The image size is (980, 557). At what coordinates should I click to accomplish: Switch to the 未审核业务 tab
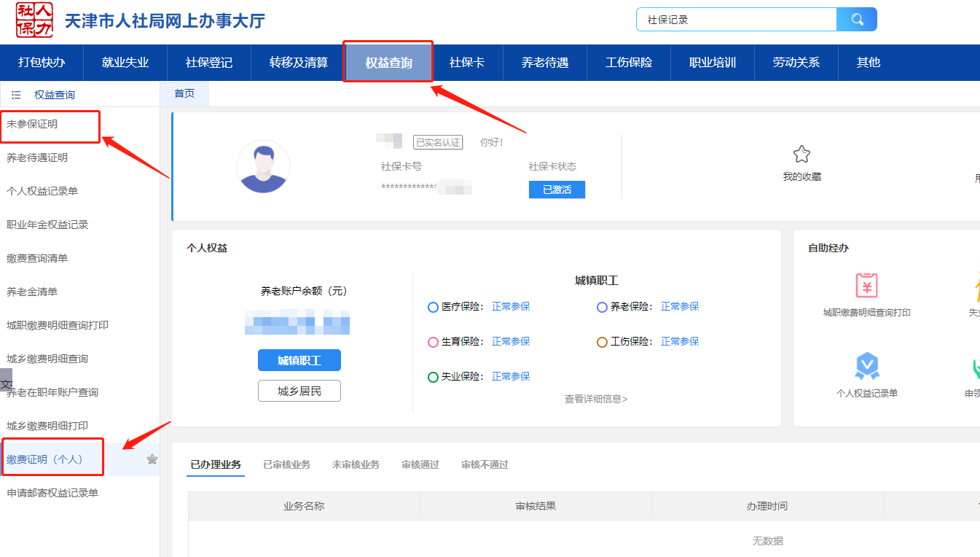[356, 464]
